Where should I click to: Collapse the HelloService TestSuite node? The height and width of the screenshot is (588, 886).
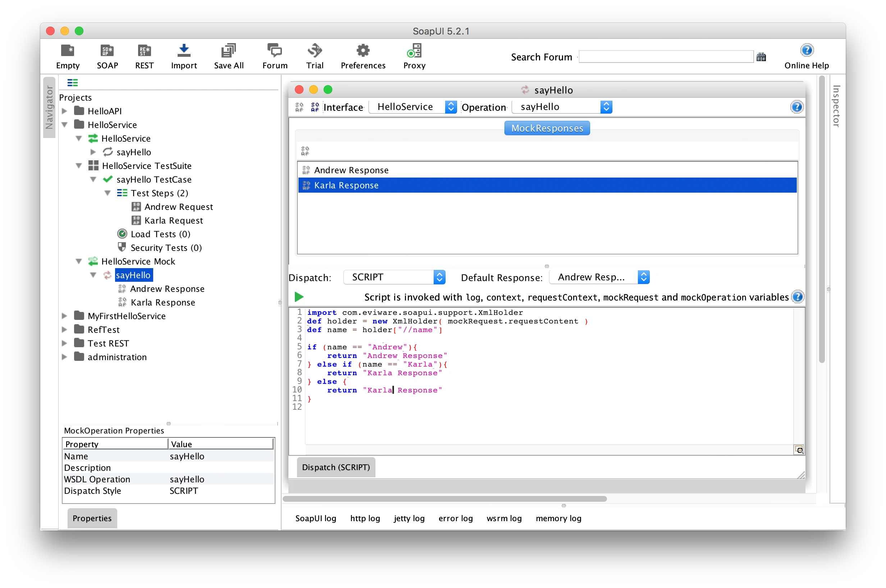79,166
